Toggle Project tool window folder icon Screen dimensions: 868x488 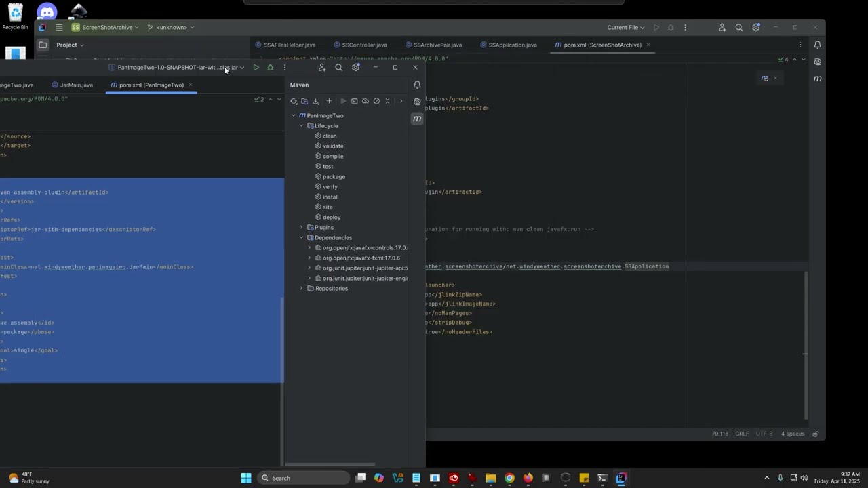(x=43, y=45)
